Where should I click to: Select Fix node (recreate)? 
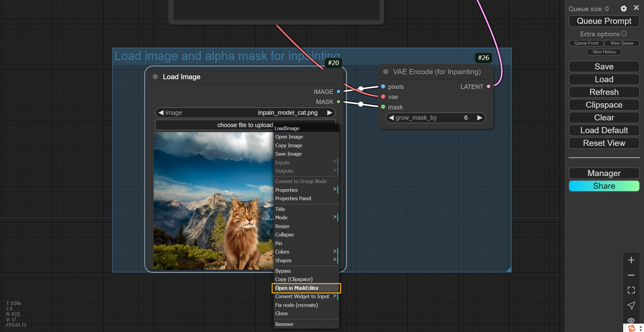point(306,305)
